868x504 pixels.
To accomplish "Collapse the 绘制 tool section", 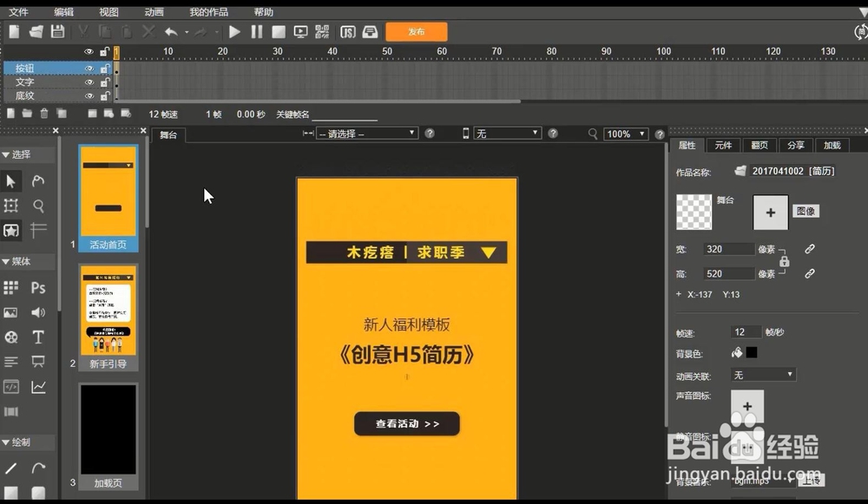I will 5,442.
